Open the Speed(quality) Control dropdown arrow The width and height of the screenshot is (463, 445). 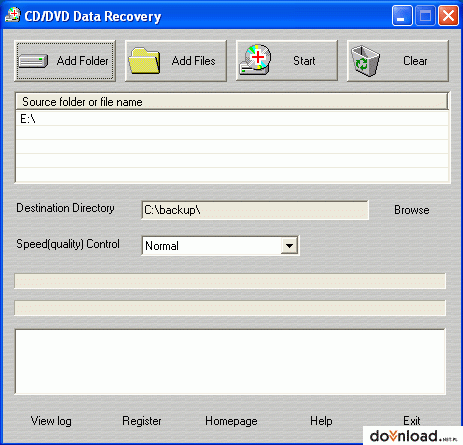coord(289,246)
